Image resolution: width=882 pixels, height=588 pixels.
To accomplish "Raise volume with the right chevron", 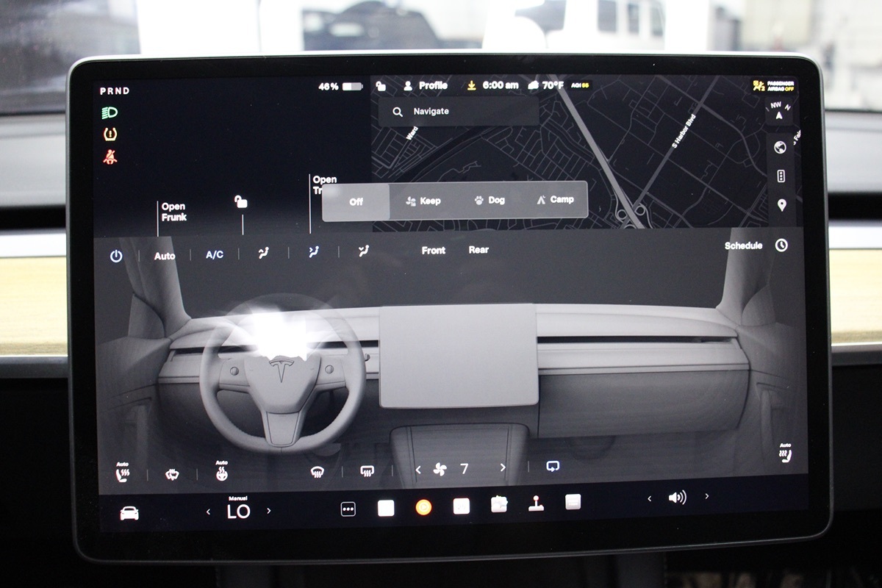I will click(x=707, y=497).
